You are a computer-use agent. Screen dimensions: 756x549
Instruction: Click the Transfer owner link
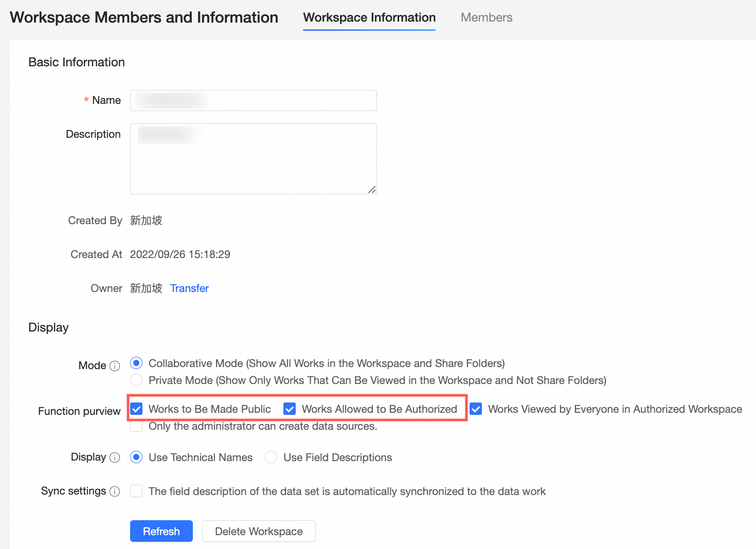click(x=189, y=288)
